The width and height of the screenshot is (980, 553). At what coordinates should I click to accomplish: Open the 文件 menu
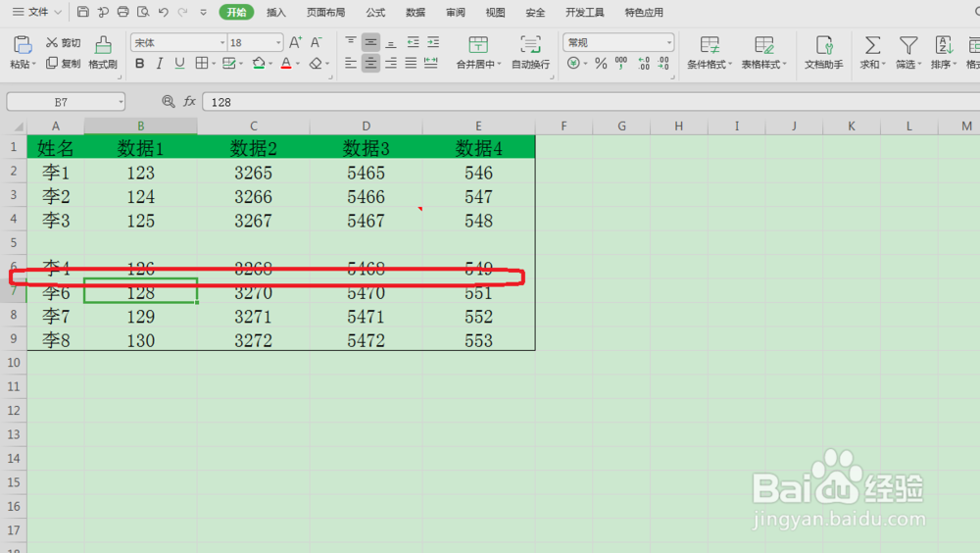[37, 12]
